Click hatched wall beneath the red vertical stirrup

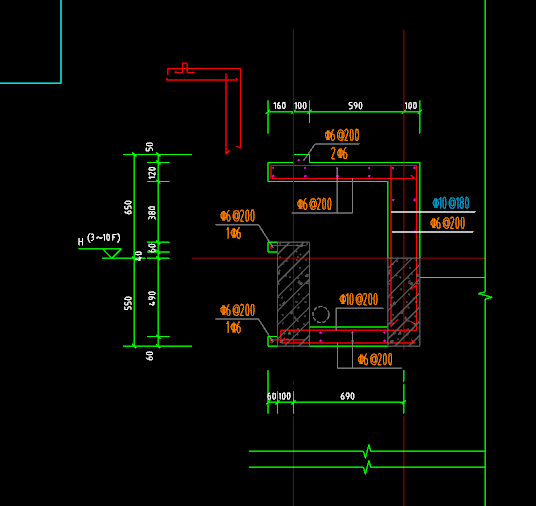tap(404, 302)
